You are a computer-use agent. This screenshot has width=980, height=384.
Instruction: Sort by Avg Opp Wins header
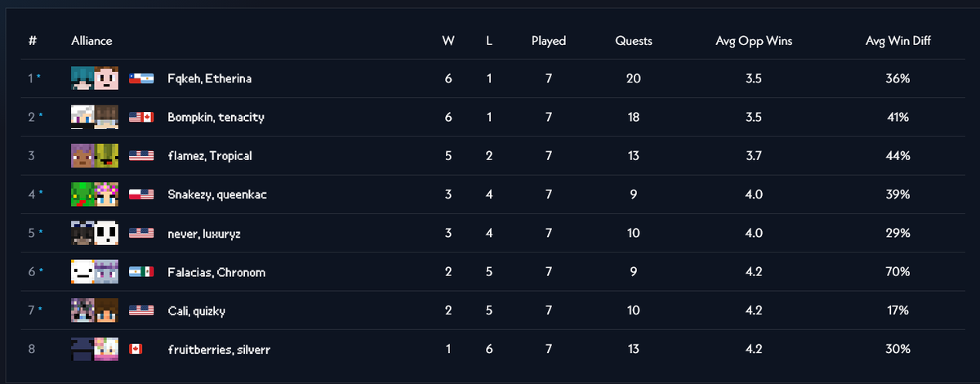[754, 41]
